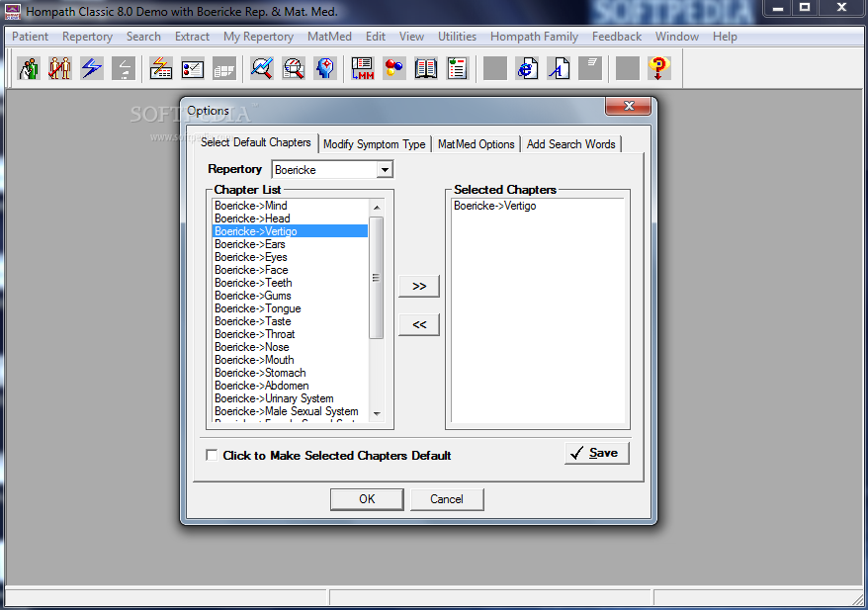Screen dimensions: 868x610
Task: Click the Cancel button
Action: tap(447, 498)
